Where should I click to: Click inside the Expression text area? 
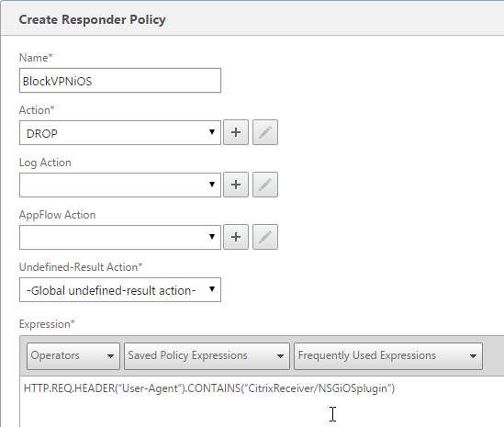262,401
